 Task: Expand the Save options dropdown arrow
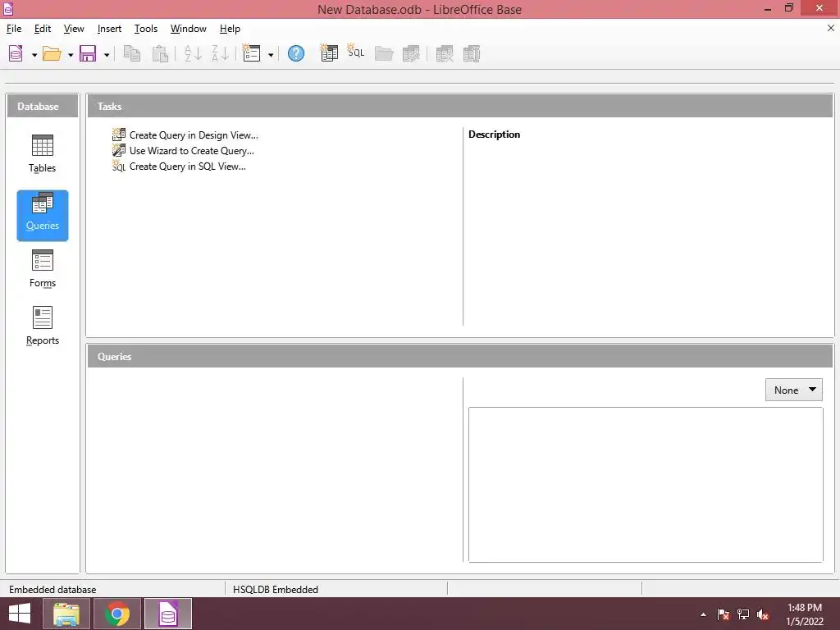107,55
